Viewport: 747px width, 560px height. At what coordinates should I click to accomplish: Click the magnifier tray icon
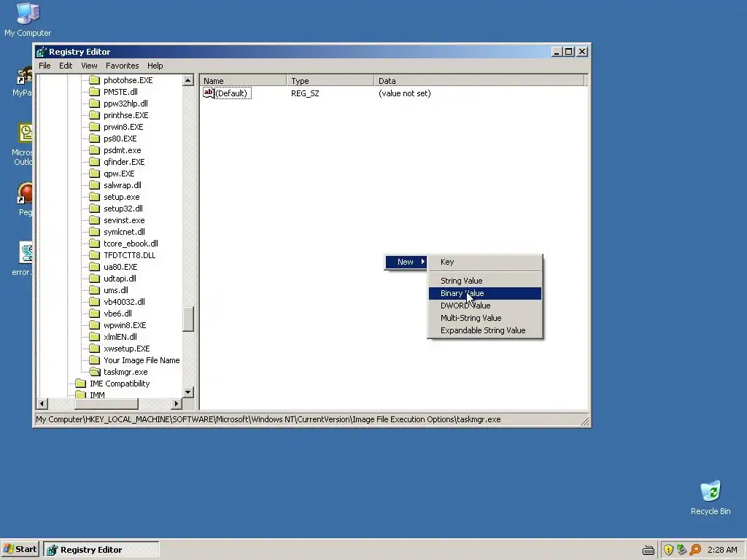(695, 550)
